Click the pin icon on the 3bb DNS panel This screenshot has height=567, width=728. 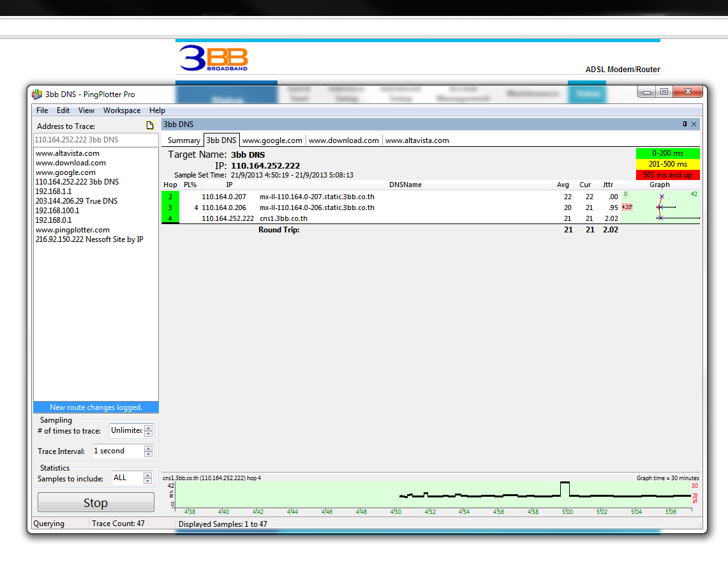click(x=685, y=125)
